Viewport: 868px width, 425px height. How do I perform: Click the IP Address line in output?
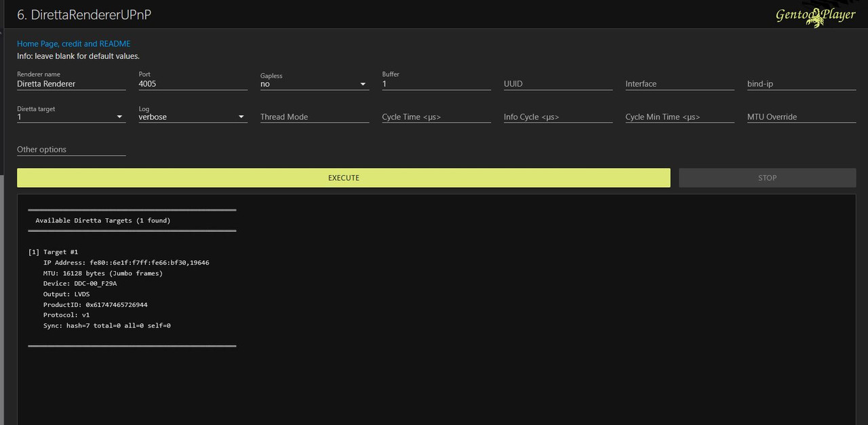click(126, 262)
